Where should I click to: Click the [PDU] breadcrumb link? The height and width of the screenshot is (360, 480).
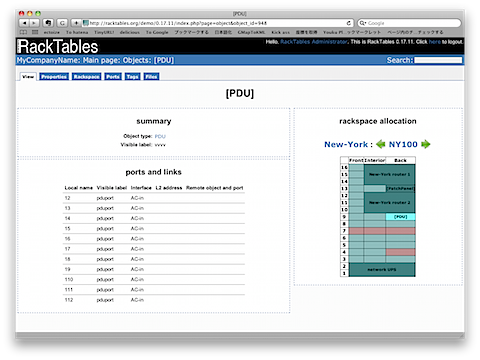164,60
